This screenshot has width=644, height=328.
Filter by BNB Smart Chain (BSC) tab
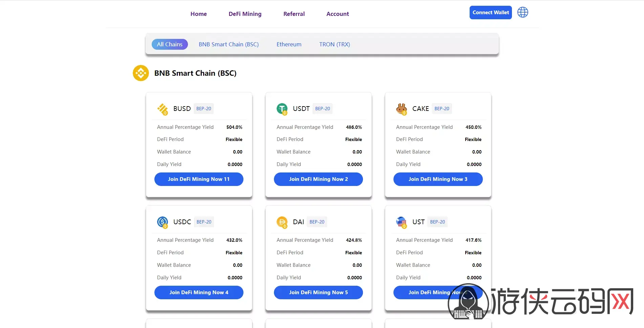[x=229, y=44]
